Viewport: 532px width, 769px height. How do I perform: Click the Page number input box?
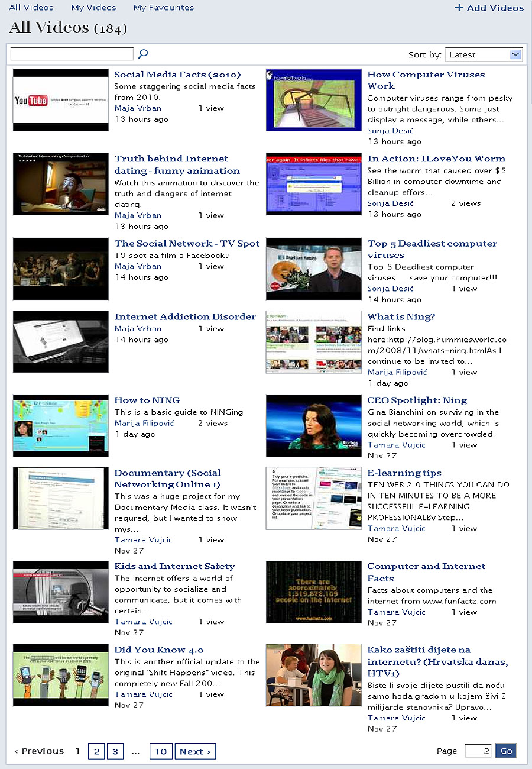(478, 751)
